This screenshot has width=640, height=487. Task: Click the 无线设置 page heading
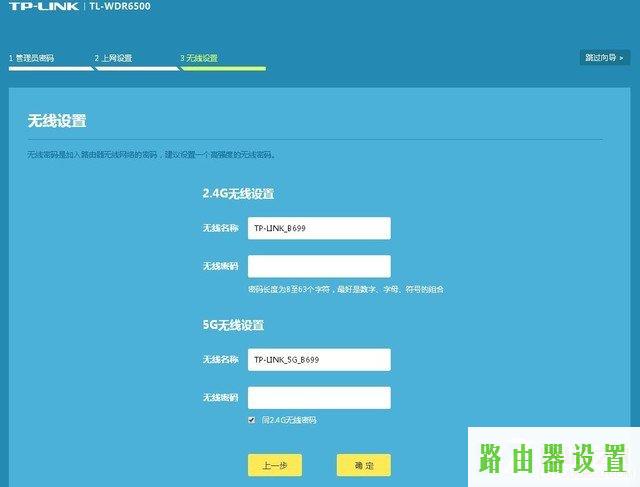tap(57, 121)
